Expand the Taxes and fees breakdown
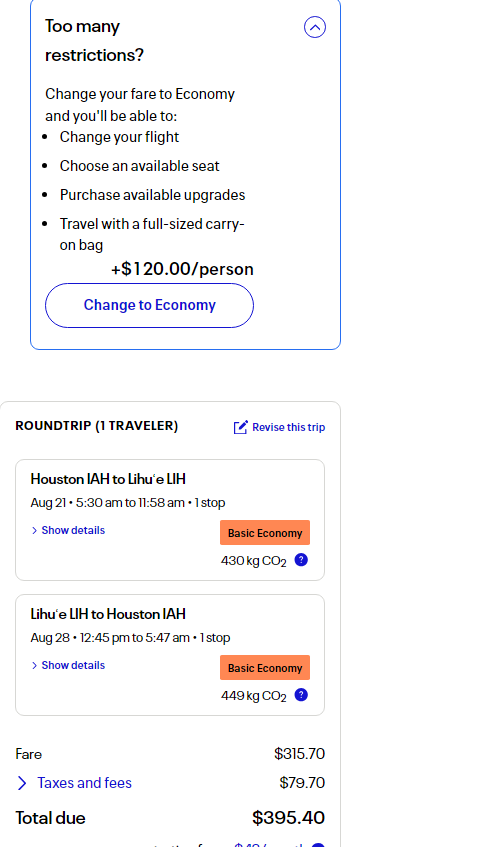 coord(84,783)
